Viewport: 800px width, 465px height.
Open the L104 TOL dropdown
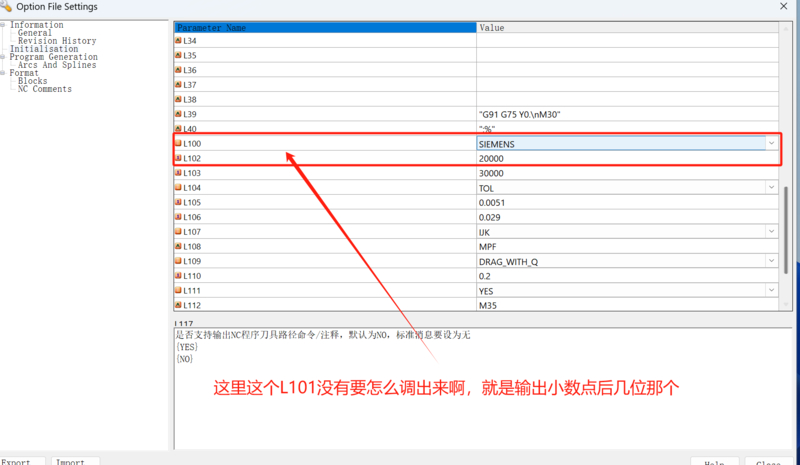(771, 188)
